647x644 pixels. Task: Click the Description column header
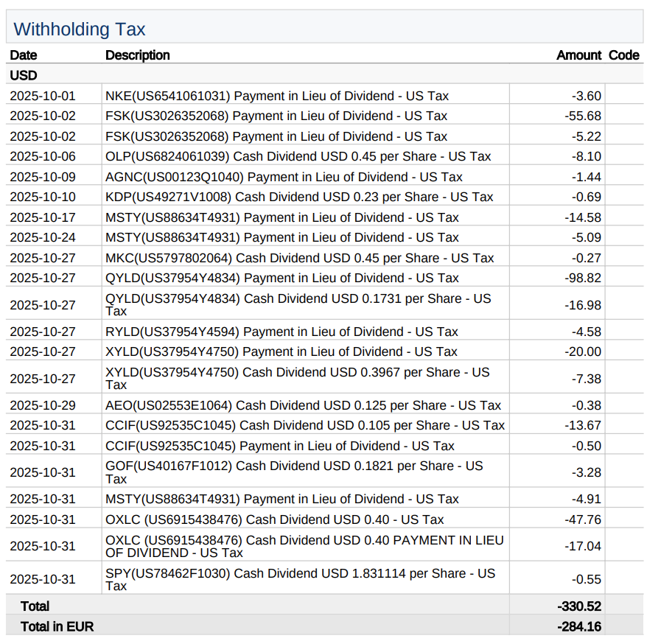click(x=137, y=55)
